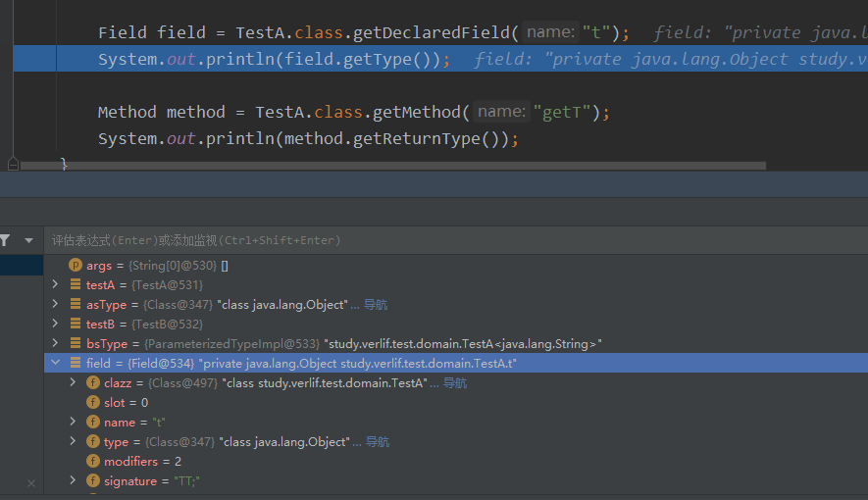Click the navigate link on asType row
The width and height of the screenshot is (868, 500).
[376, 305]
